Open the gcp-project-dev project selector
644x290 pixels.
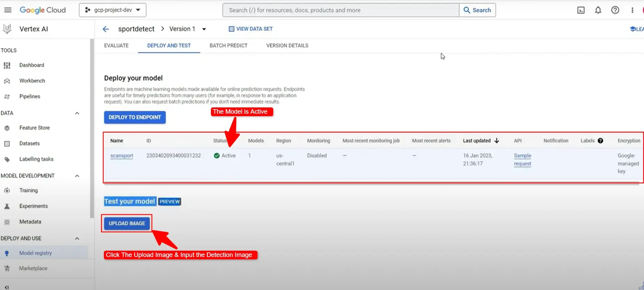click(113, 10)
